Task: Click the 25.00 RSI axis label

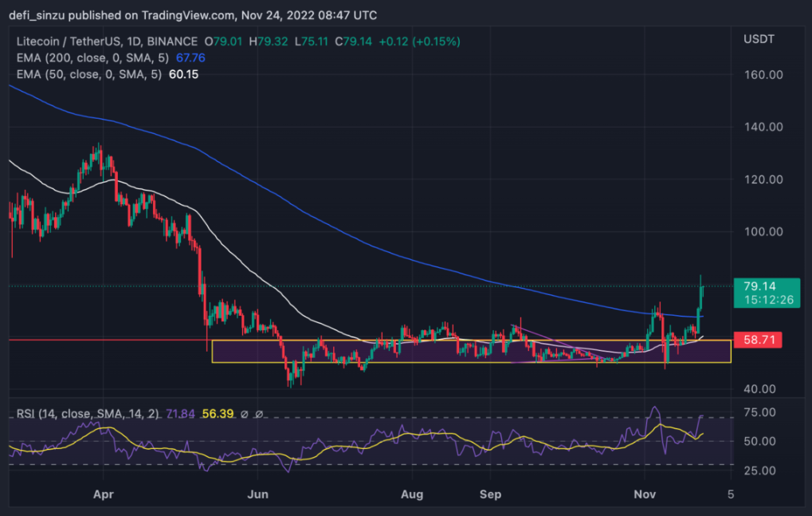Action: (759, 471)
